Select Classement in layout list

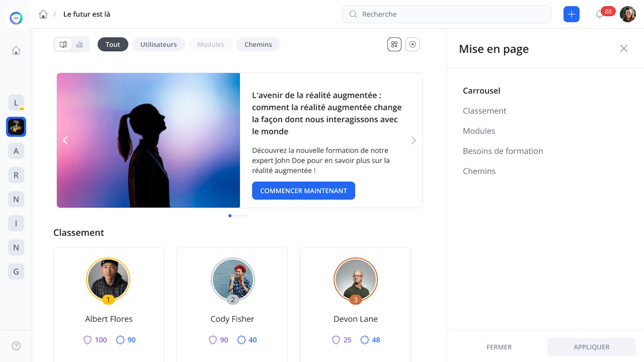[x=484, y=111]
